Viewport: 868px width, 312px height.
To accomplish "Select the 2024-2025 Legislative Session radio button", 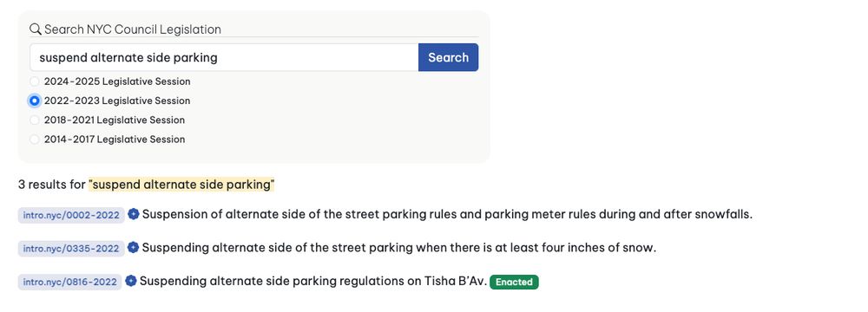I will (x=35, y=81).
